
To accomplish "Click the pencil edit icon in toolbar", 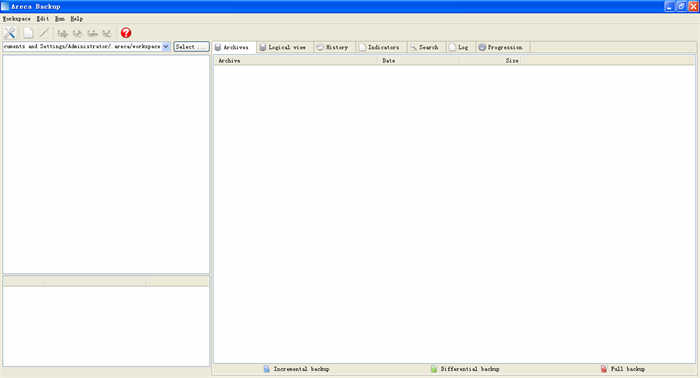I will pyautogui.click(x=44, y=33).
